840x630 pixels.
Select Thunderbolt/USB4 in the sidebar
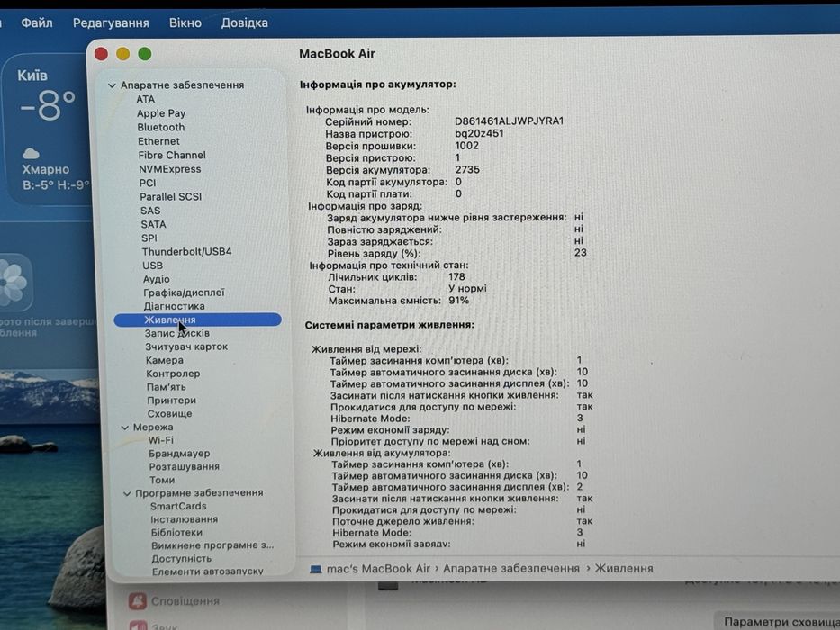187,252
